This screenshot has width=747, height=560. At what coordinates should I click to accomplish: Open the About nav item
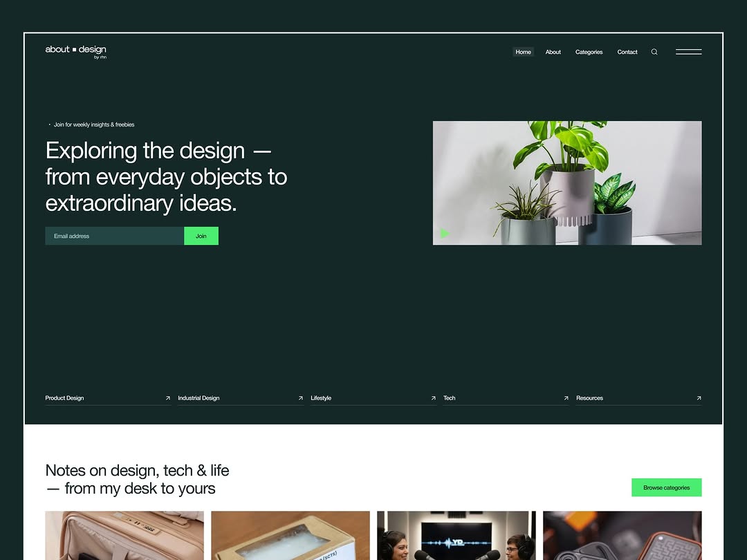[x=553, y=52]
